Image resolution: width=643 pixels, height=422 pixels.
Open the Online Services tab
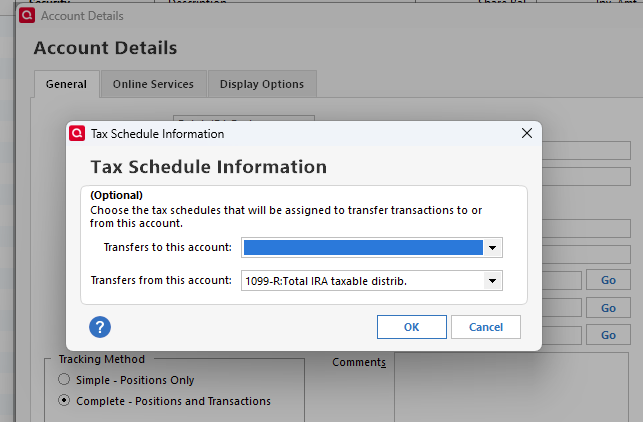click(153, 84)
